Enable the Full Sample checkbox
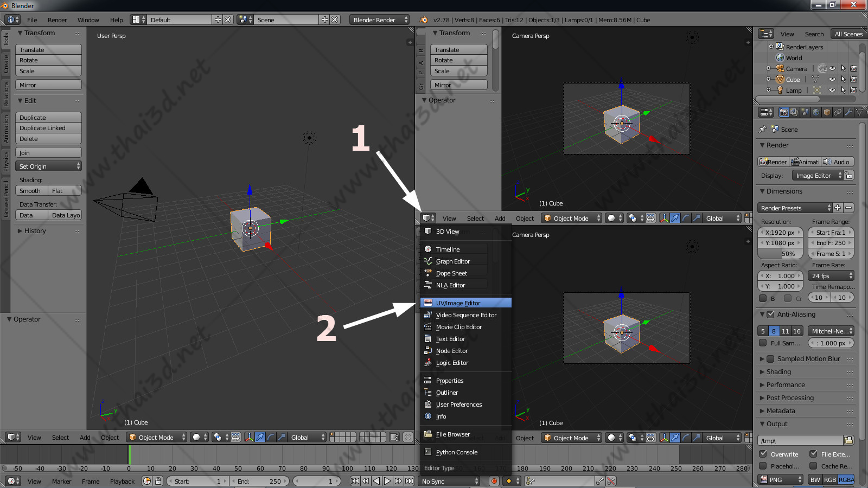The image size is (868, 488). coord(763,343)
